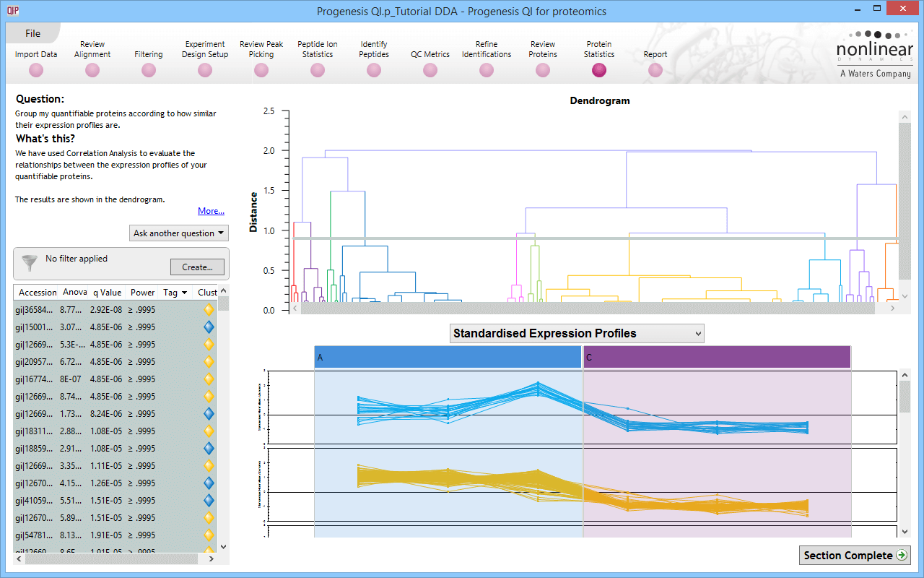Sort by the Clust column header

pyautogui.click(x=206, y=293)
